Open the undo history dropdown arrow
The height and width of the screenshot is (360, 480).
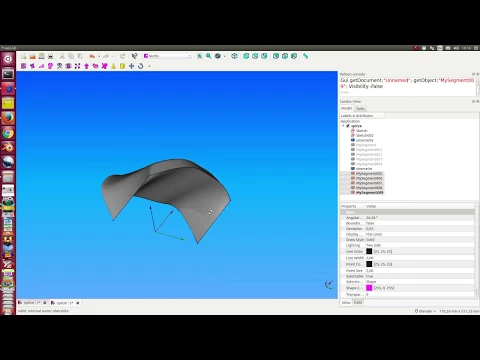99,56
